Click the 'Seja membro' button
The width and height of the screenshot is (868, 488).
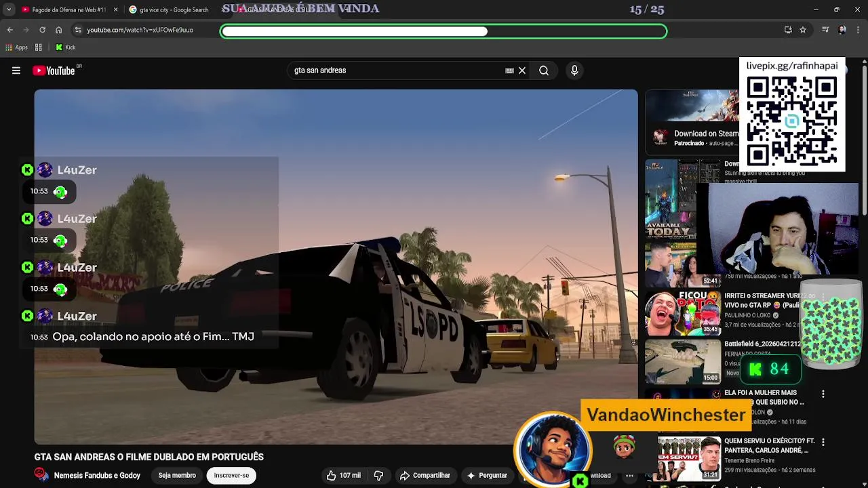[x=177, y=476]
